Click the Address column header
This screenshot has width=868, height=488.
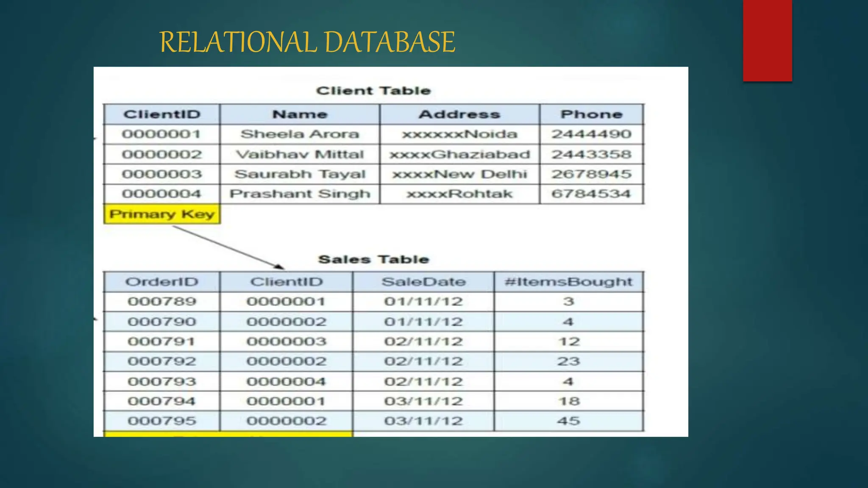click(x=459, y=114)
